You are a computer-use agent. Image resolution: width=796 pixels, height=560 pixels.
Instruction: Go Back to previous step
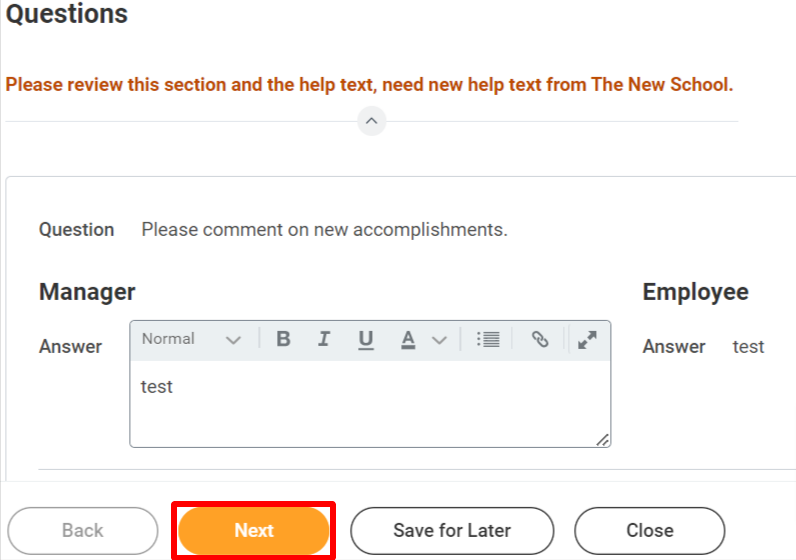(x=83, y=531)
